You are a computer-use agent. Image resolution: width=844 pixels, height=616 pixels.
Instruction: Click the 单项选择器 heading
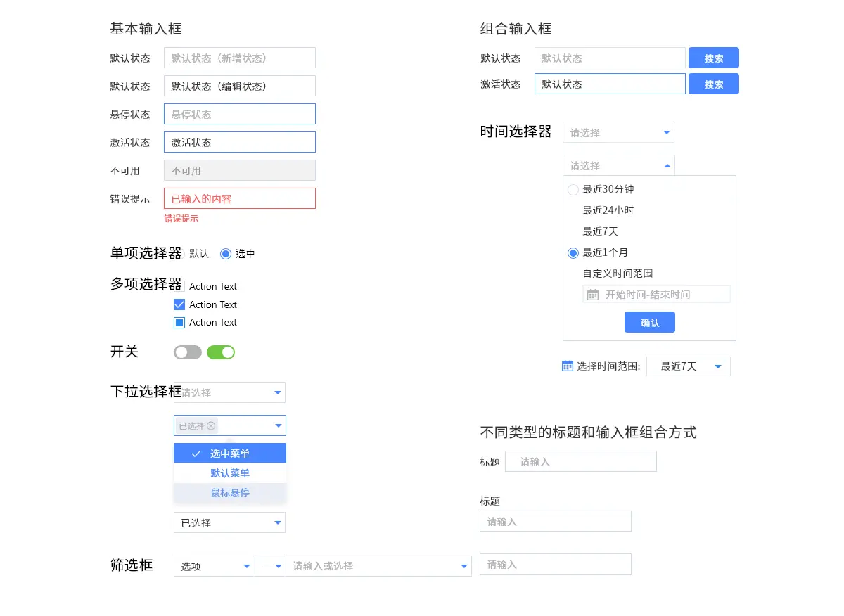pyautogui.click(x=146, y=253)
